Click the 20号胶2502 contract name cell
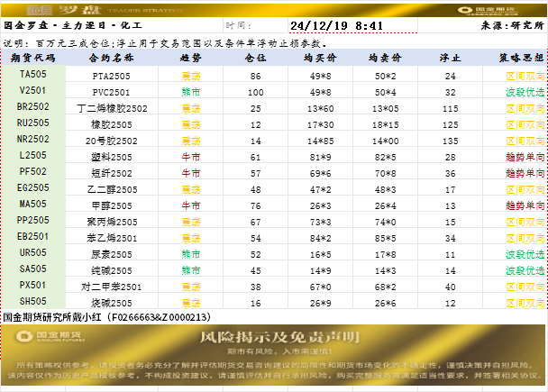This screenshot has height=392, width=548. tap(112, 141)
